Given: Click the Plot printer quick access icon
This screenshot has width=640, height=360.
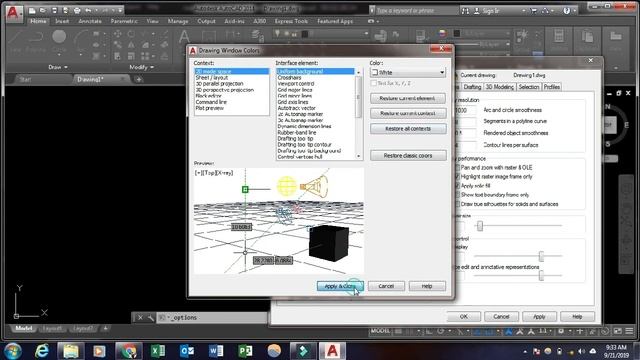Looking at the screenshot, I should pyautogui.click(x=77, y=10).
